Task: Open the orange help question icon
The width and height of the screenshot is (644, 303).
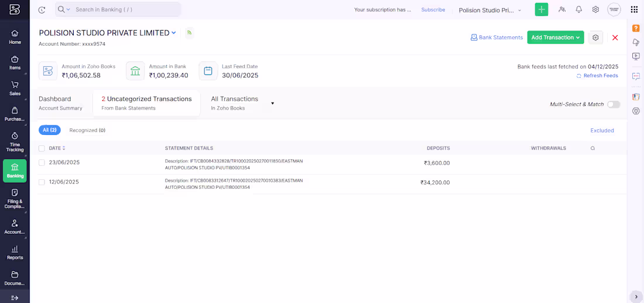Action: tap(636, 28)
